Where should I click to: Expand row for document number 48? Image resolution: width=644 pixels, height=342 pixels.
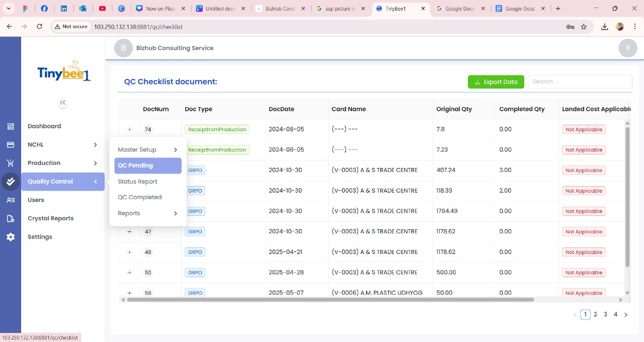(129, 252)
